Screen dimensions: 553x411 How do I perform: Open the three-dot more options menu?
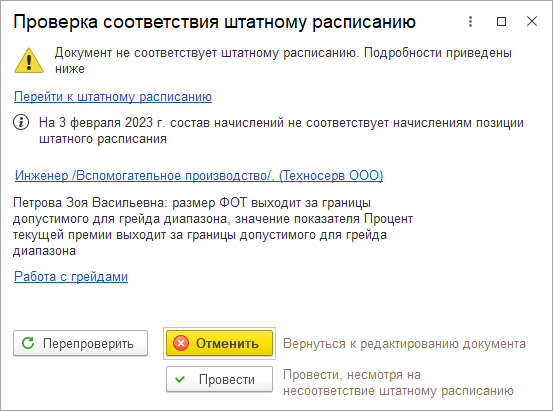(x=470, y=22)
